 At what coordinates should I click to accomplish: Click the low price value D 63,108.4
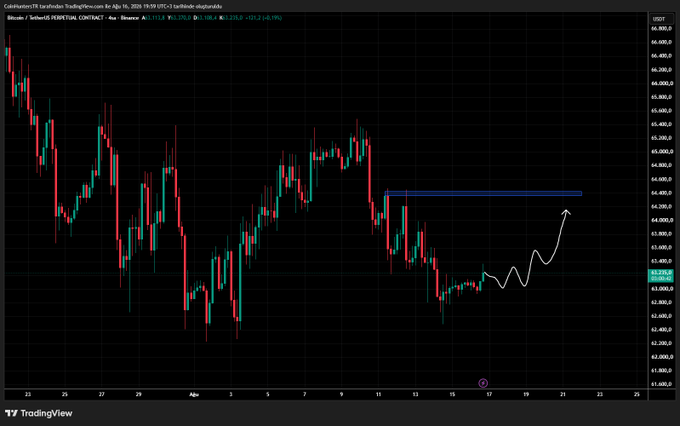coord(205,18)
